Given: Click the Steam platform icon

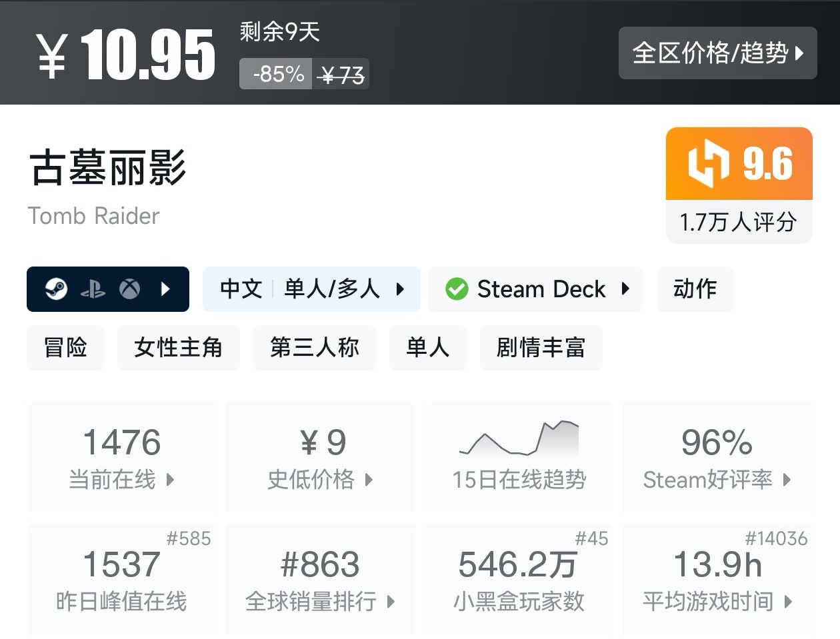Looking at the screenshot, I should (57, 289).
